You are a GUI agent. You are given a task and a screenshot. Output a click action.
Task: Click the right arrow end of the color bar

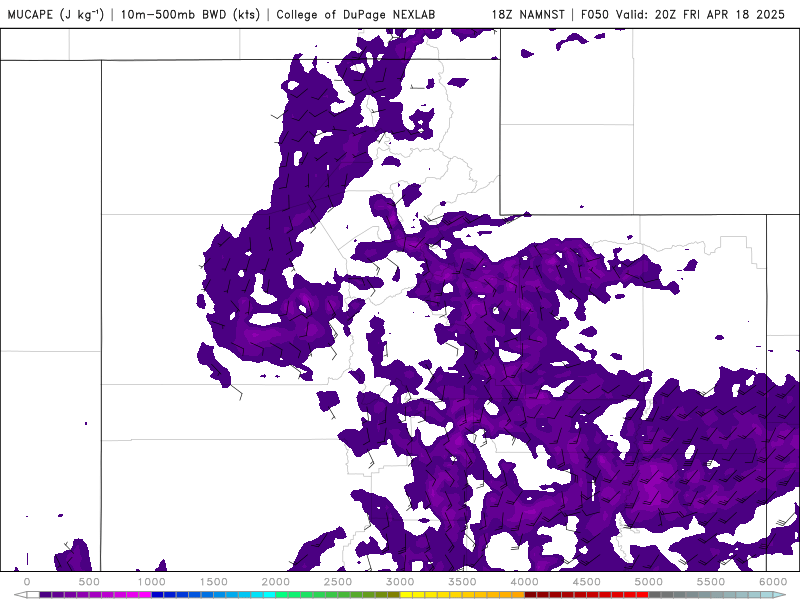tap(779, 594)
